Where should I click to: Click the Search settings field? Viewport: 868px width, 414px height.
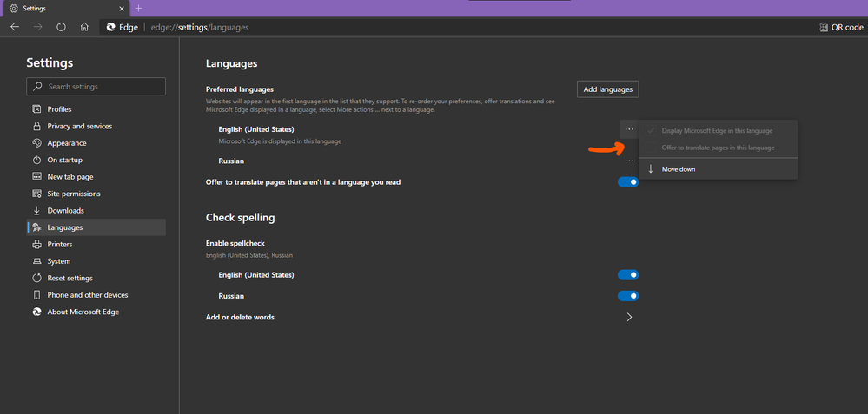click(x=96, y=87)
